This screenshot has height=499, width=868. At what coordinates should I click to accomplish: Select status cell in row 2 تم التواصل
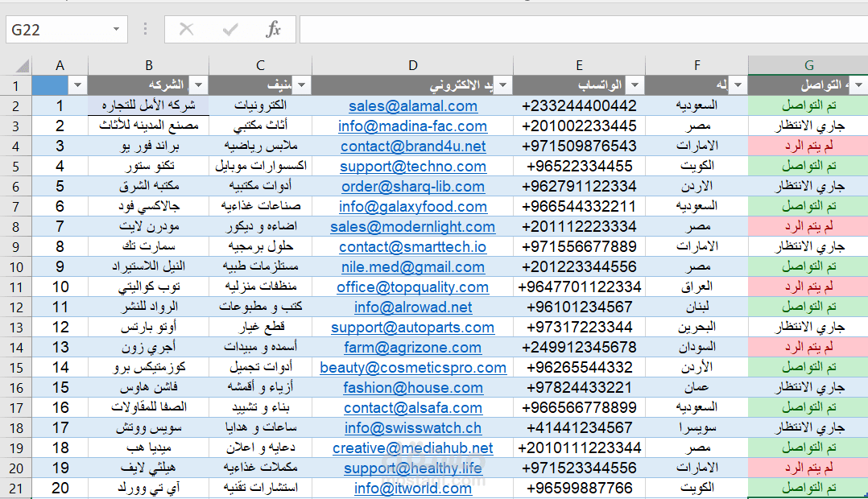point(808,105)
